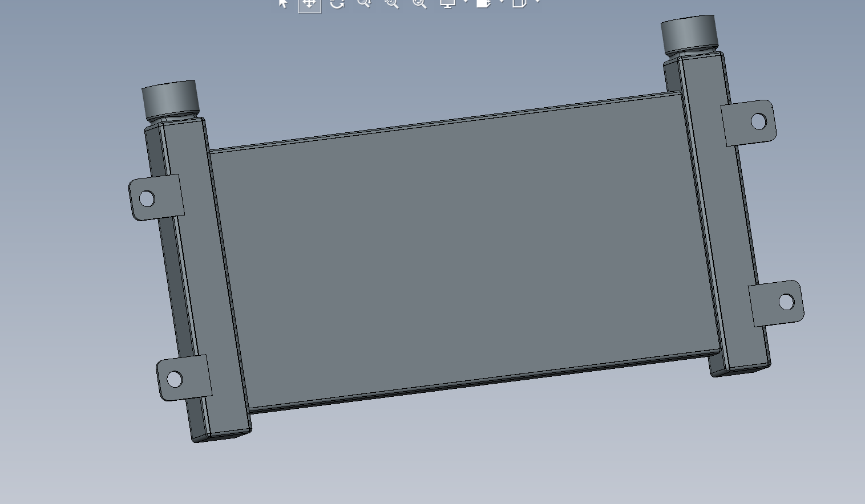
Task: Click the view orientation cube icon
Action: (x=519, y=3)
